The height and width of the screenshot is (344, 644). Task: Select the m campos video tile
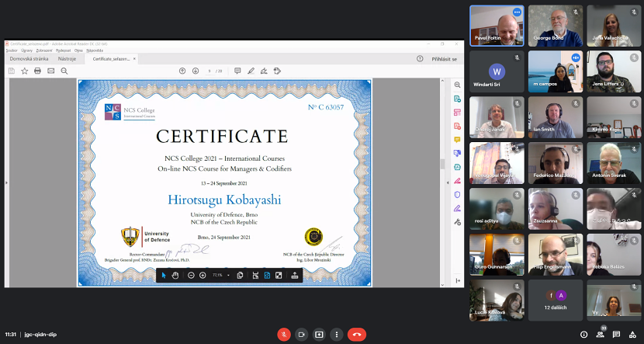pos(556,71)
